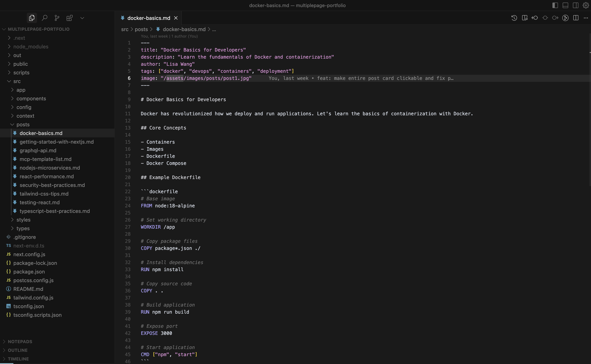Screen dimensions: 591x364
Task: Open file history clock icon
Action: [514, 18]
